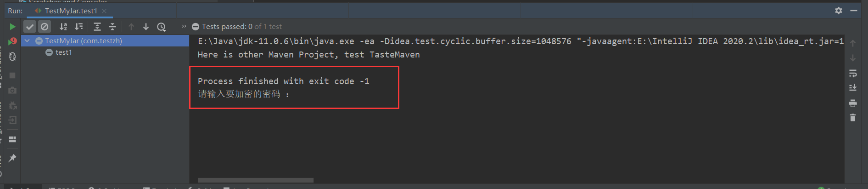The image size is (868, 189).
Task: Toggle soft-wrap in console output
Action: [x=853, y=74]
